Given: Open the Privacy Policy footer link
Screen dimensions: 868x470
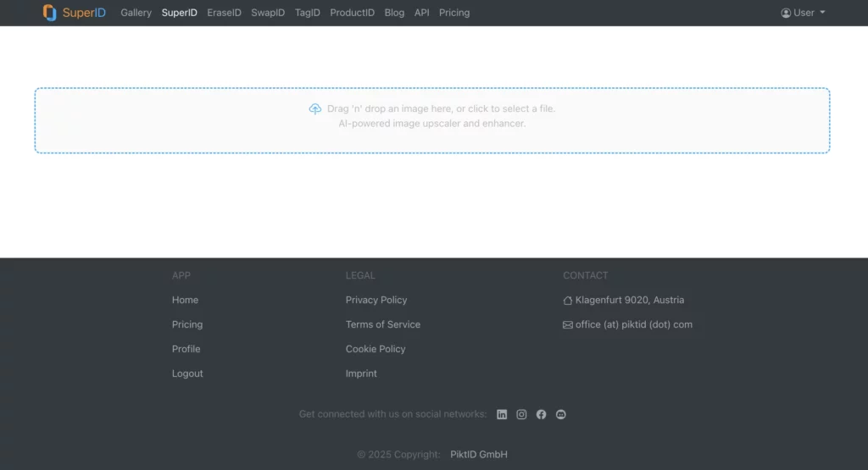Looking at the screenshot, I should pyautogui.click(x=376, y=300).
